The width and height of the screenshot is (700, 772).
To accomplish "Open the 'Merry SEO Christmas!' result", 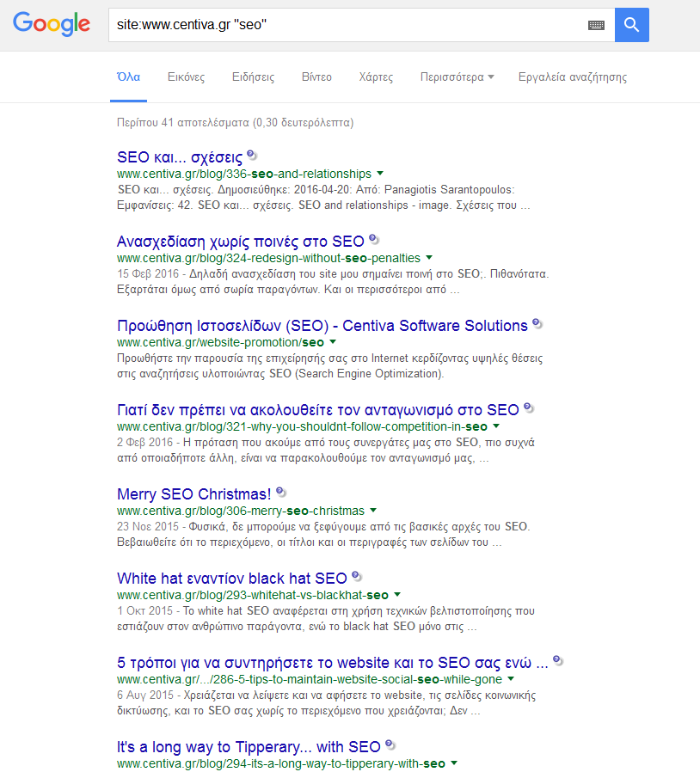I will coord(194,493).
